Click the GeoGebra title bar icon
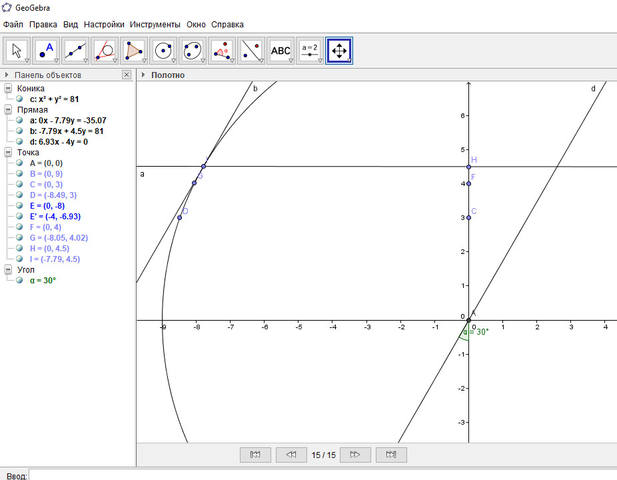617x480 pixels. click(7, 7)
